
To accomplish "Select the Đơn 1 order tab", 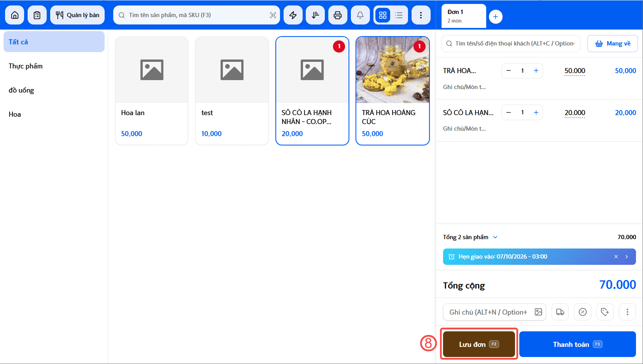I will coord(464,16).
